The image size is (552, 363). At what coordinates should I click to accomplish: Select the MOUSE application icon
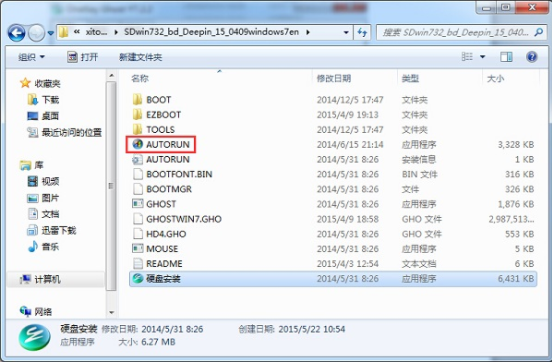click(x=137, y=249)
